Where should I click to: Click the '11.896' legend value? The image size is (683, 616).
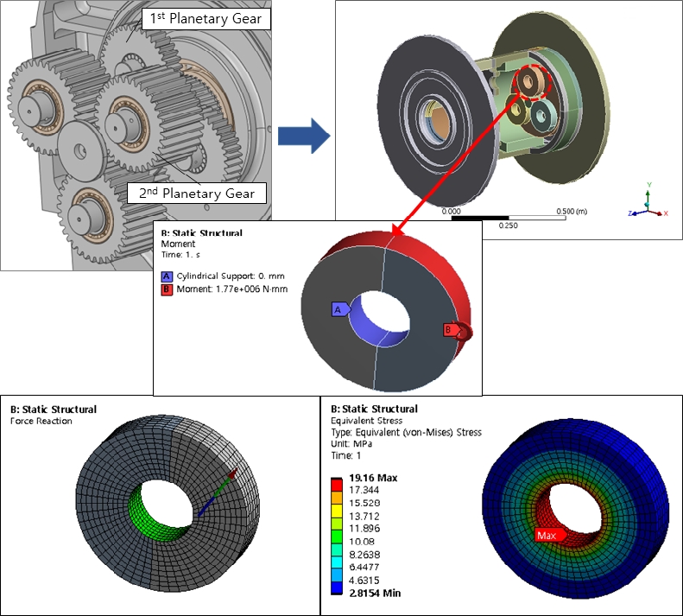click(364, 529)
